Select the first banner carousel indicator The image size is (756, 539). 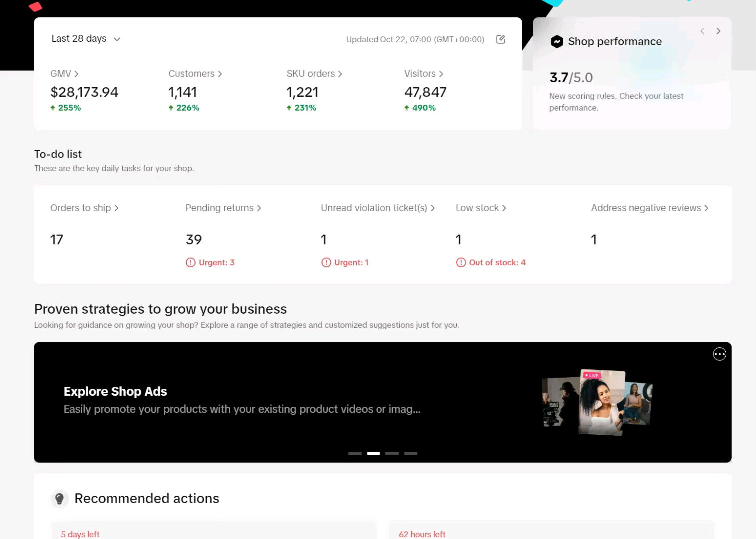pos(355,453)
